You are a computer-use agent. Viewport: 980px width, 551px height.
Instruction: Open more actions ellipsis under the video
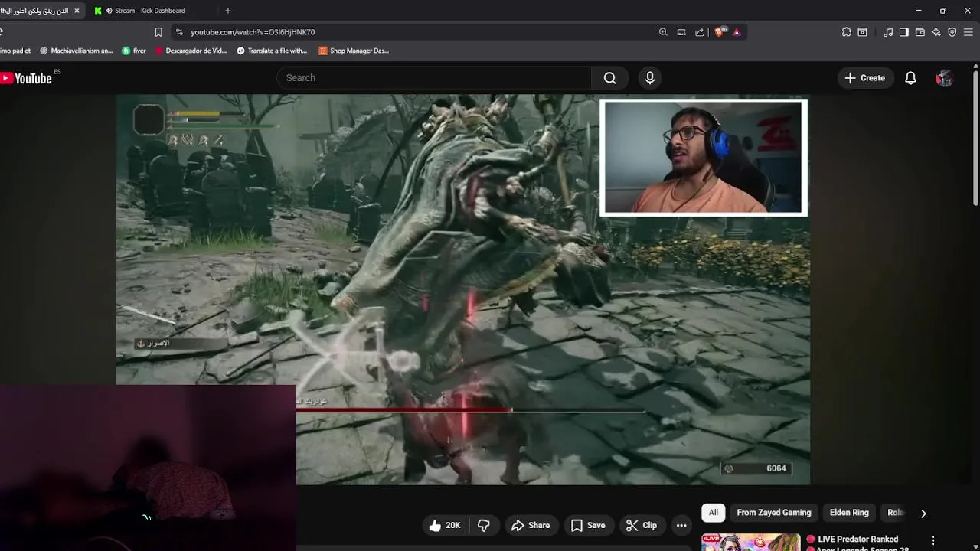681,525
